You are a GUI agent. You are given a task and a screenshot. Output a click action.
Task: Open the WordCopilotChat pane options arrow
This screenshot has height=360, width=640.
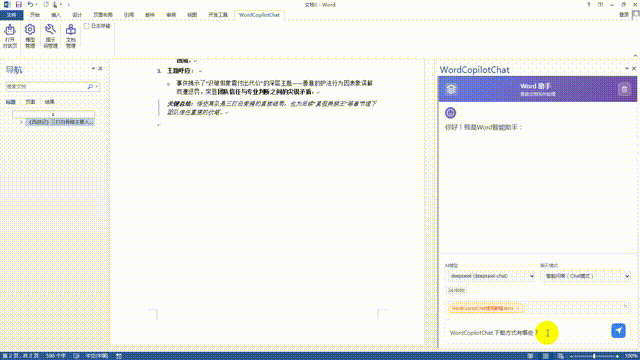627,69
